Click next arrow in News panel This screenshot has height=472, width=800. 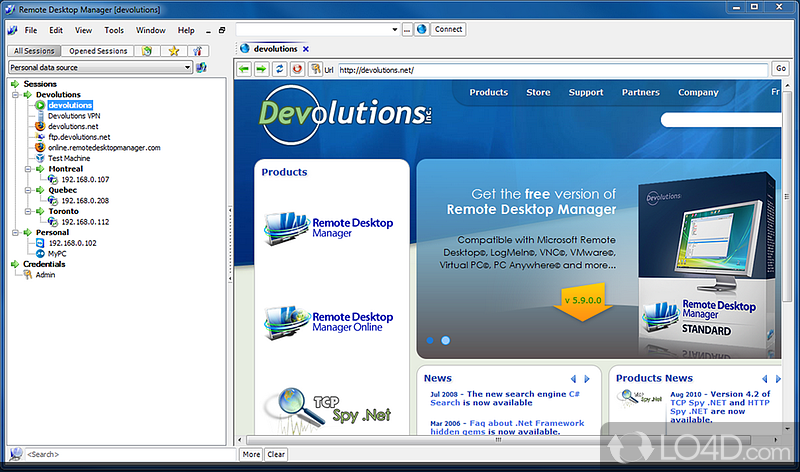click(x=587, y=379)
